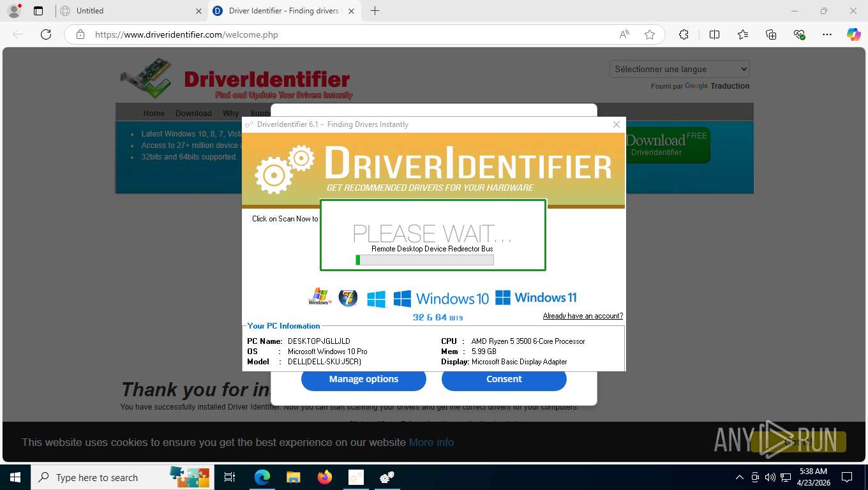868x490 pixels.
Task: Open the Why menu item
Action: [x=230, y=113]
